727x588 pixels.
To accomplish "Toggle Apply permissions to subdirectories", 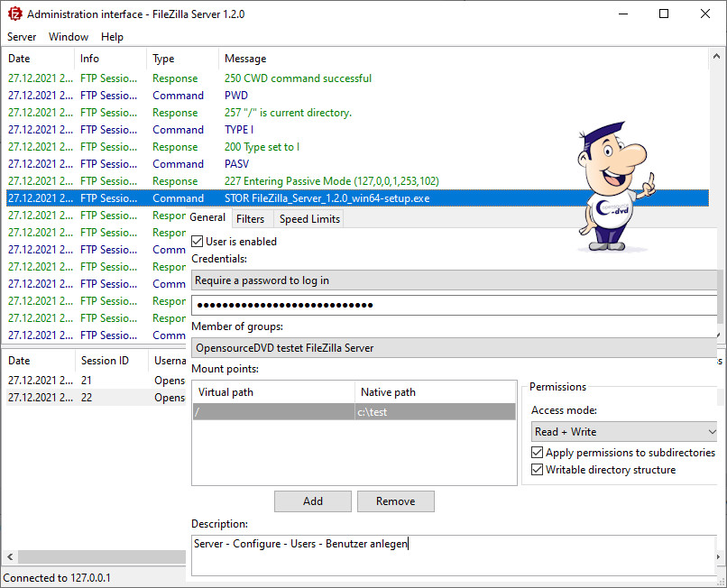I will point(538,453).
